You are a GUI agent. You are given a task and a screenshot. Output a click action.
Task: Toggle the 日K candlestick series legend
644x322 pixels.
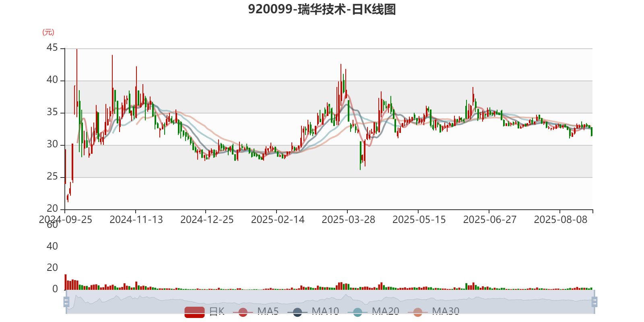point(204,312)
